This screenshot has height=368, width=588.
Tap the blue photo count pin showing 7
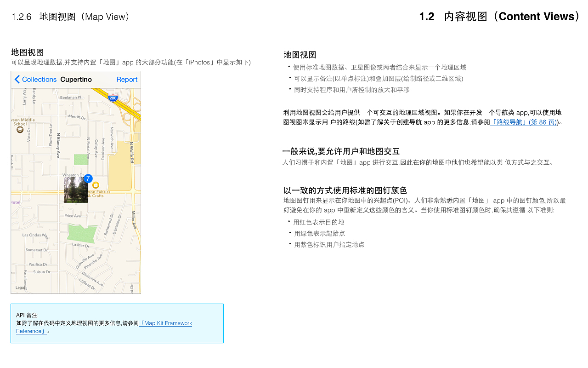click(x=88, y=178)
